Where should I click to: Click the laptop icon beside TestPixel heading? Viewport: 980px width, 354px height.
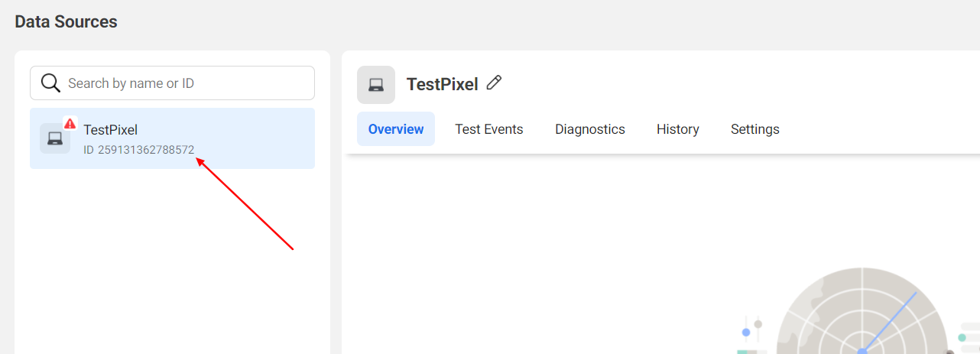376,85
